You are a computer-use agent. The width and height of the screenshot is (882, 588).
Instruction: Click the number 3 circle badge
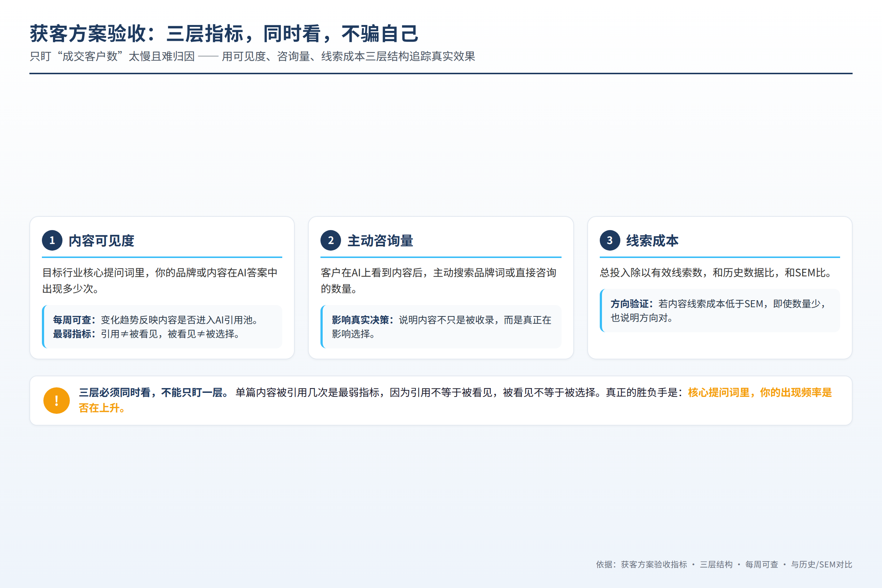[610, 240]
